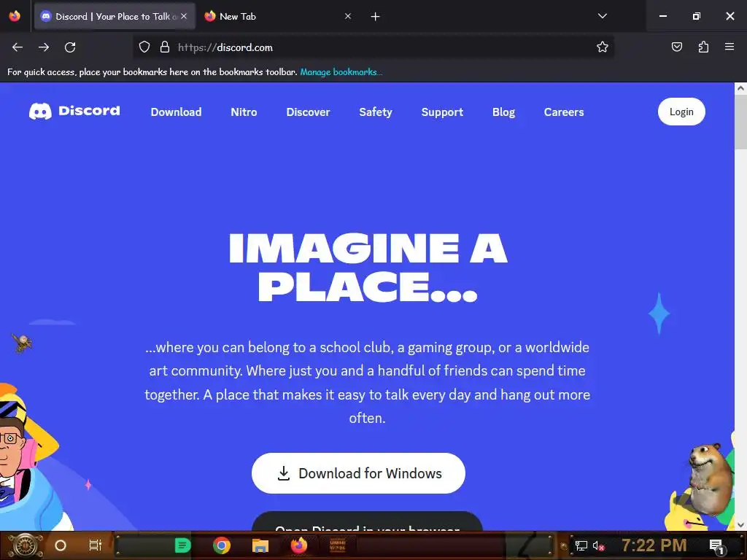Click the scrollbar up arrow

click(740, 88)
